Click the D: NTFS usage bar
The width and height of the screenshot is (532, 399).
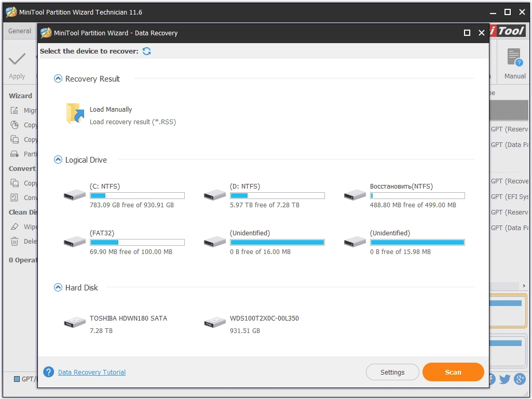pos(277,195)
